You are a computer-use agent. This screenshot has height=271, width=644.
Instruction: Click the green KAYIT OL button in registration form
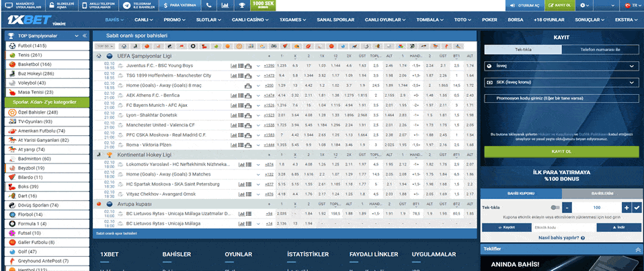pos(561,151)
